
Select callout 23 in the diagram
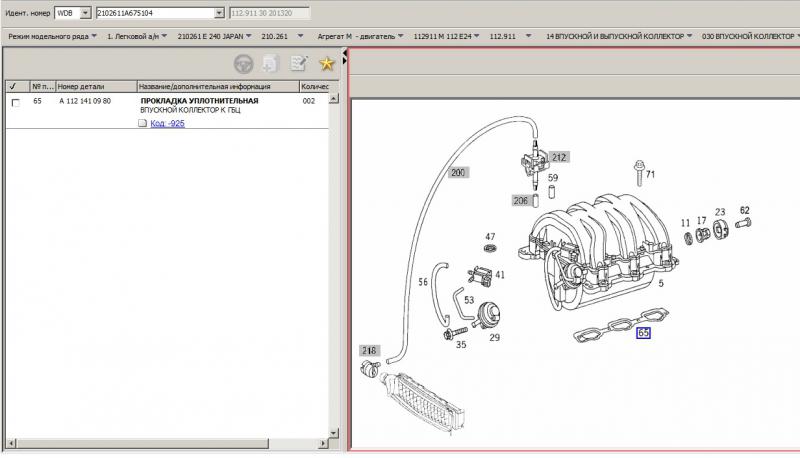[x=720, y=212]
